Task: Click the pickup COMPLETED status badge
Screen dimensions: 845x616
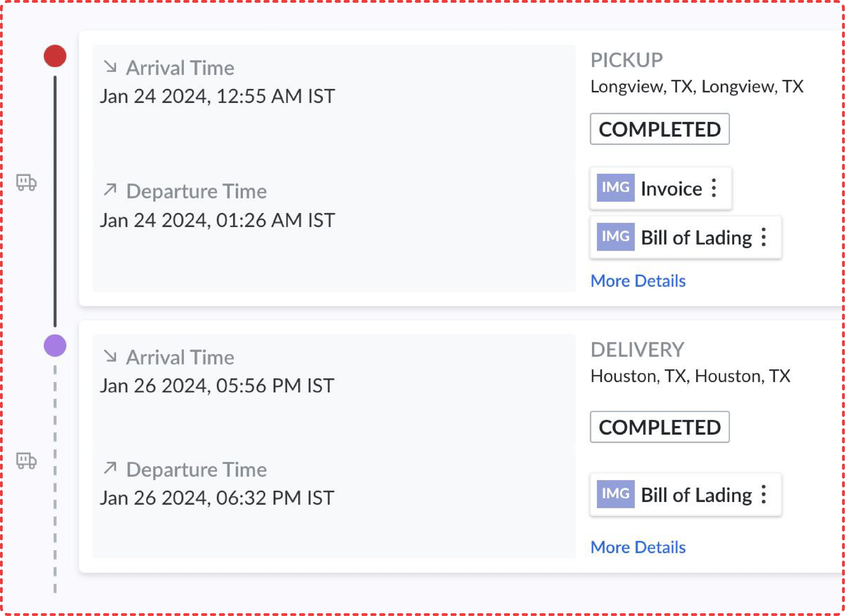Action: pyautogui.click(x=660, y=129)
